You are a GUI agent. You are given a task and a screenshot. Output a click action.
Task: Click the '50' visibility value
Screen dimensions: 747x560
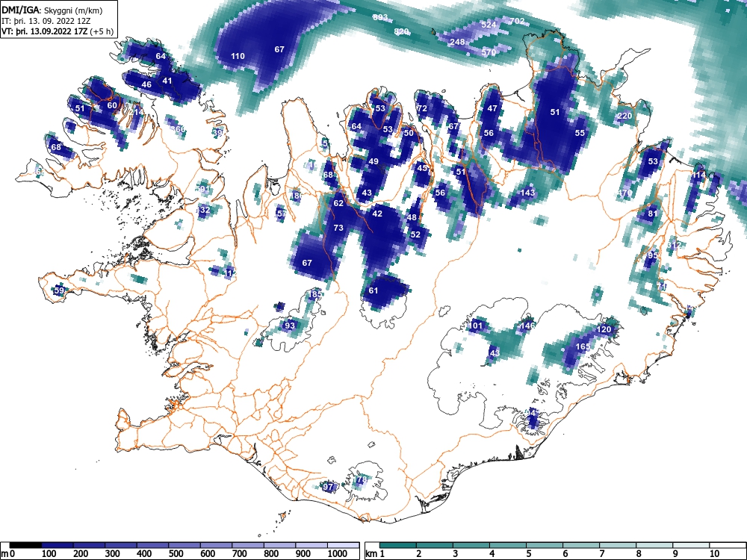(x=409, y=134)
